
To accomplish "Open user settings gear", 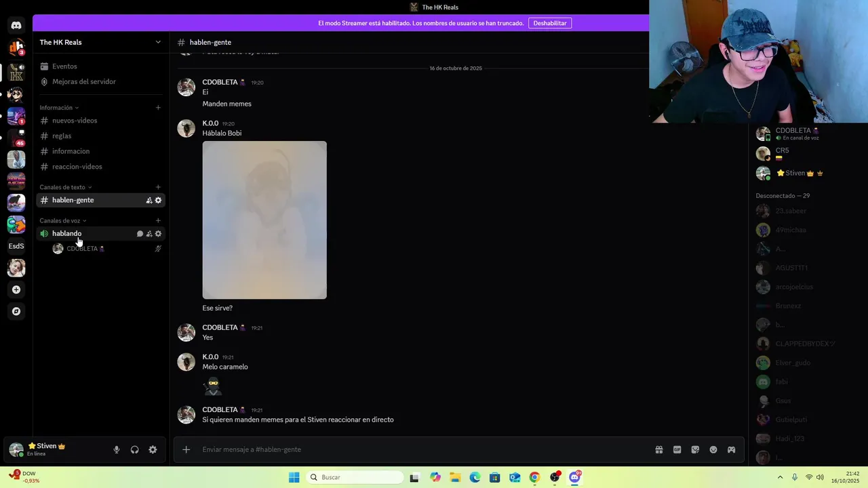I will click(153, 449).
